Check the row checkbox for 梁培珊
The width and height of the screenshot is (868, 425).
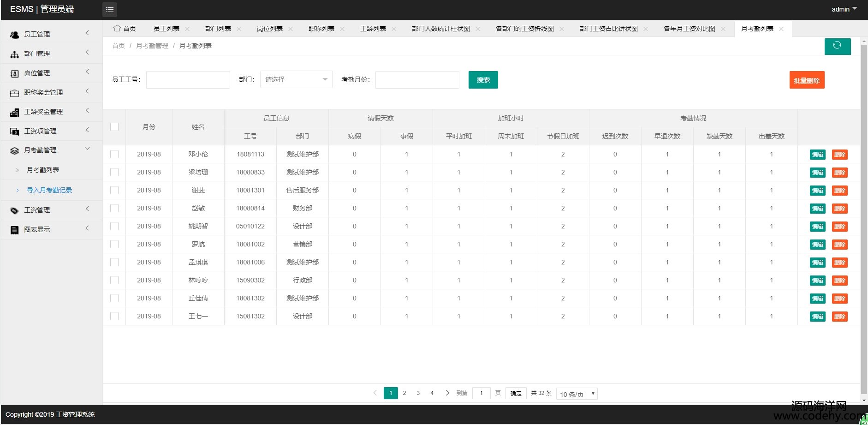click(x=114, y=172)
